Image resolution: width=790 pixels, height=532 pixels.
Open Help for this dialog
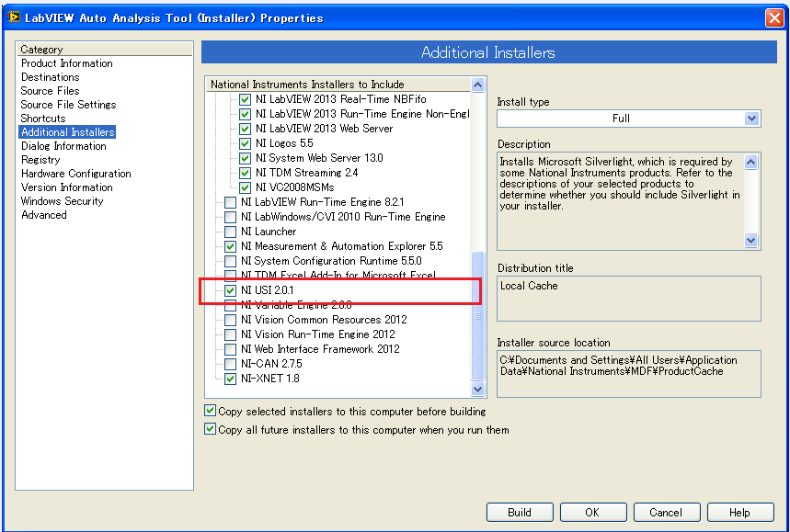click(740, 513)
